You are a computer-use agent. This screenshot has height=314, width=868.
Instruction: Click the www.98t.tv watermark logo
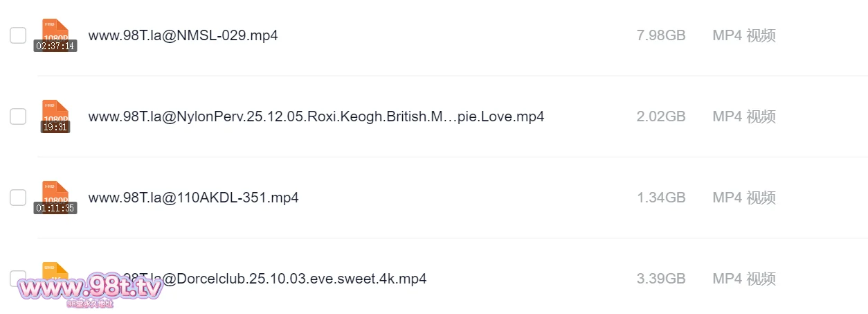click(90, 287)
